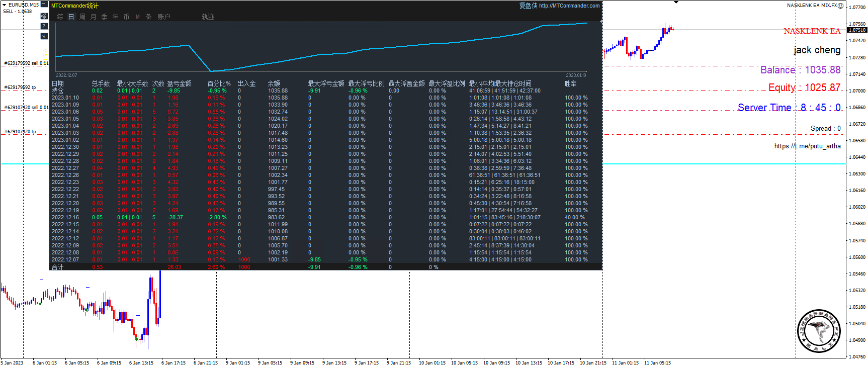Viewport: 868px width, 366px height.
Task: Click the 胜率 win rate column header
Action: [570, 83]
